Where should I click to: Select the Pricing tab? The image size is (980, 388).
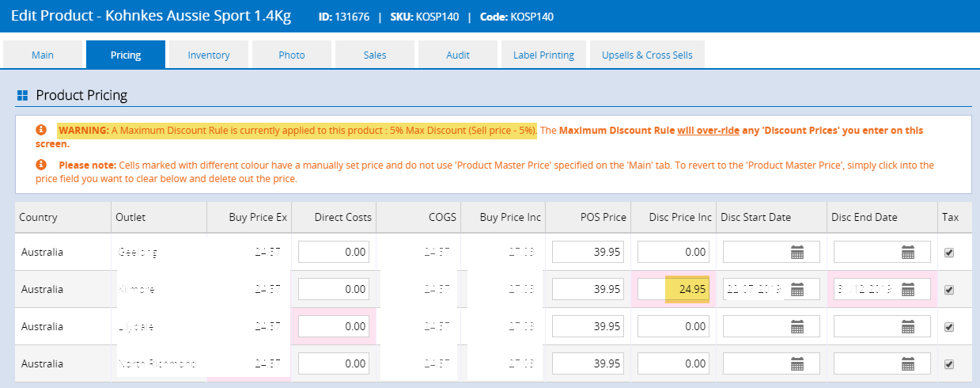[x=126, y=55]
